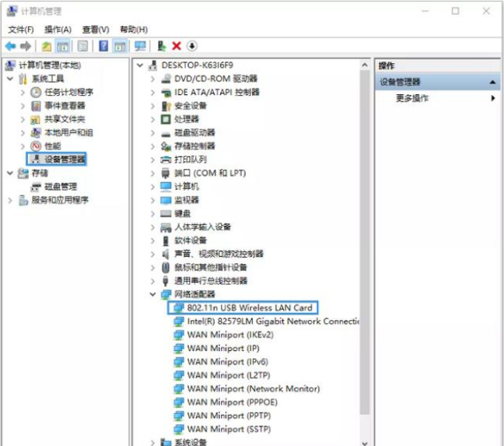Click the 计算机 monitor icon
Image resolution: width=504 pixels, height=446 pixels.
click(x=166, y=187)
